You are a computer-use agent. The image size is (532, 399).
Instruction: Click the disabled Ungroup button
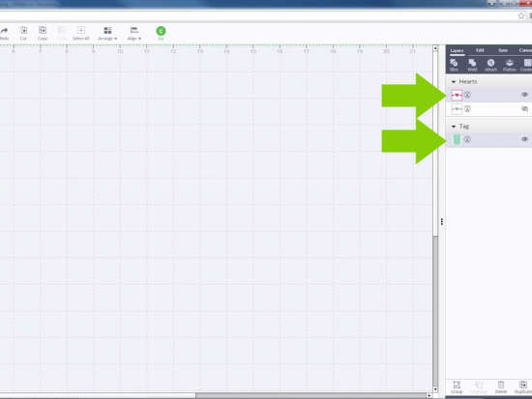pyautogui.click(x=479, y=387)
